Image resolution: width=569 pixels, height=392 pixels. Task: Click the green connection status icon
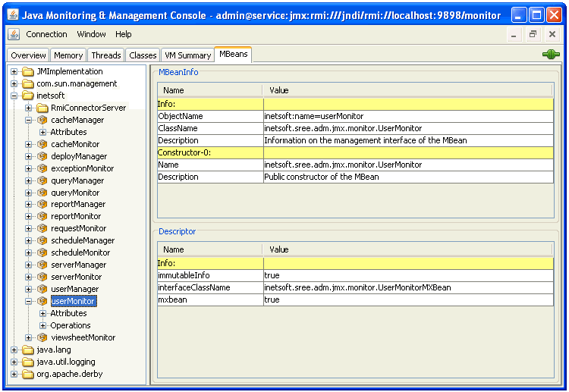(551, 55)
